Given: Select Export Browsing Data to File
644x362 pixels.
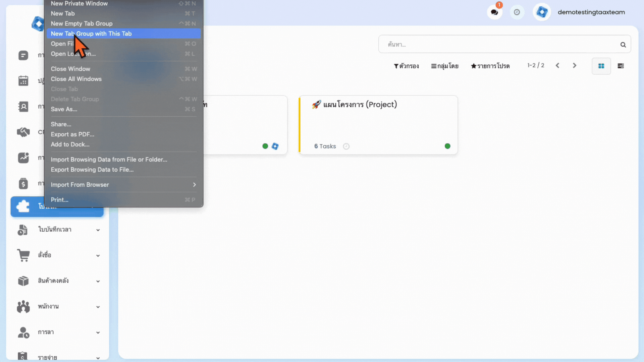Looking at the screenshot, I should click(123, 169).
